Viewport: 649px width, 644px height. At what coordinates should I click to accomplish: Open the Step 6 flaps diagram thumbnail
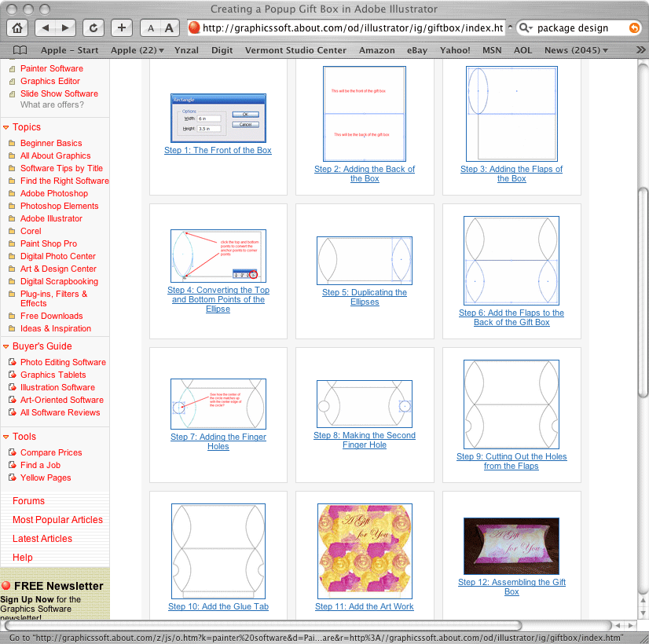511,261
